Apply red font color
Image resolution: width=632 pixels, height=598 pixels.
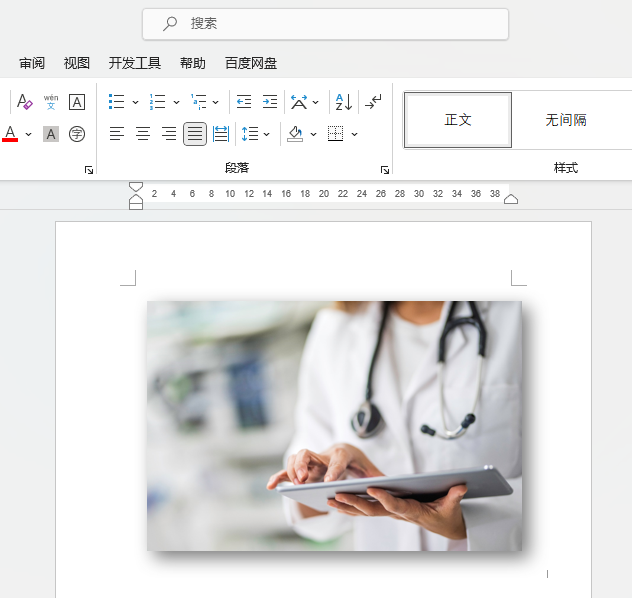[x=10, y=134]
